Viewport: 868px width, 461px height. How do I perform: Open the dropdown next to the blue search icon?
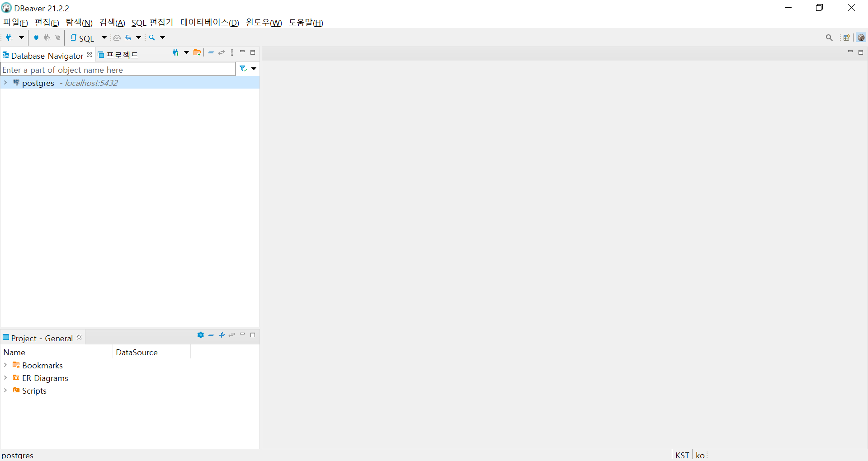pos(163,38)
